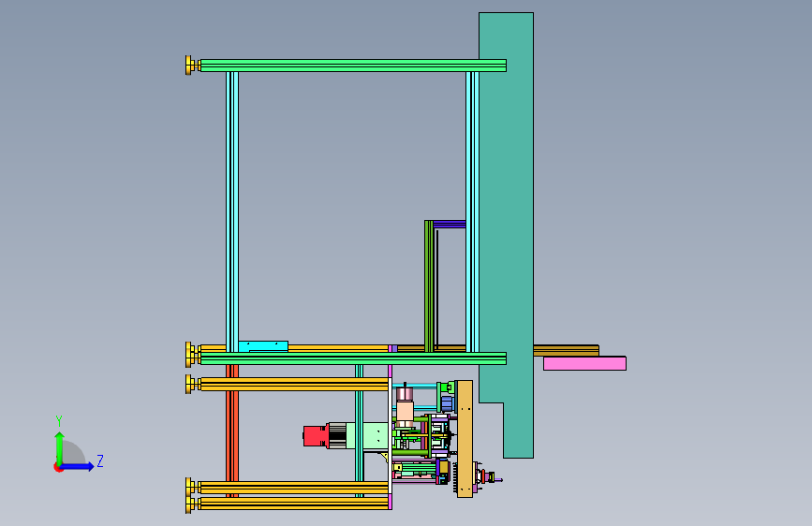This screenshot has width=812, height=526.
Task: Click the Y label above the triad
Action: pos(59,421)
